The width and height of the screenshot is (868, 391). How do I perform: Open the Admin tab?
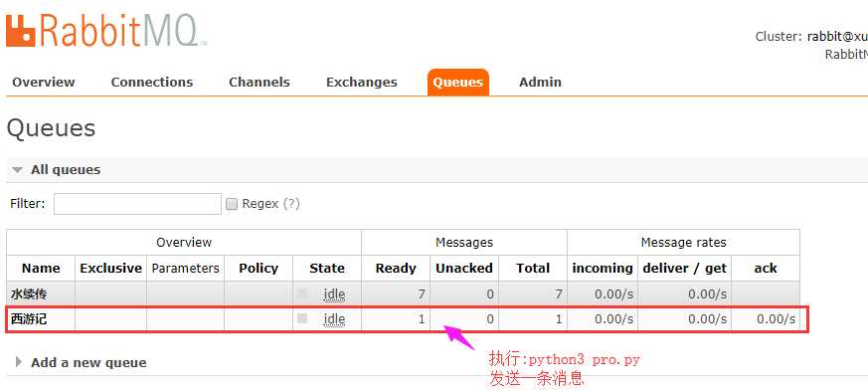(x=540, y=82)
